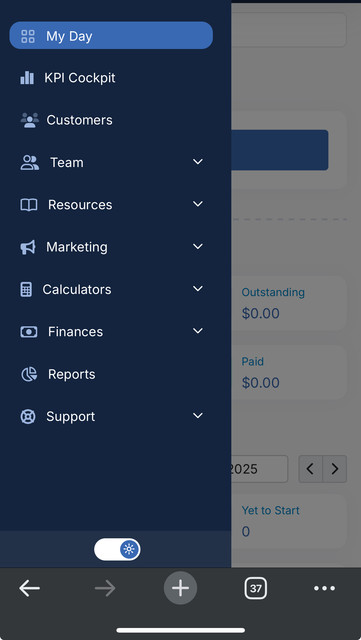Open the Reports page
Screen dimensions: 361x640
click(72, 374)
